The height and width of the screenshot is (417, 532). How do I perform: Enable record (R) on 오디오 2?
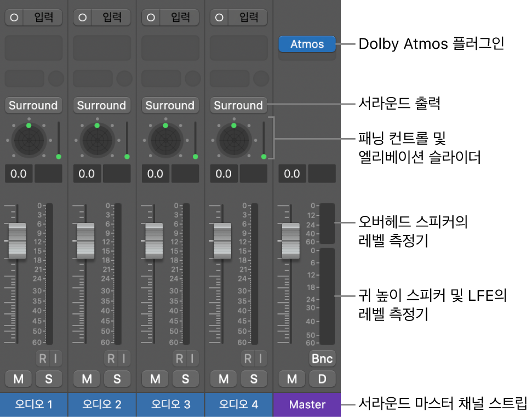[x=111, y=358]
